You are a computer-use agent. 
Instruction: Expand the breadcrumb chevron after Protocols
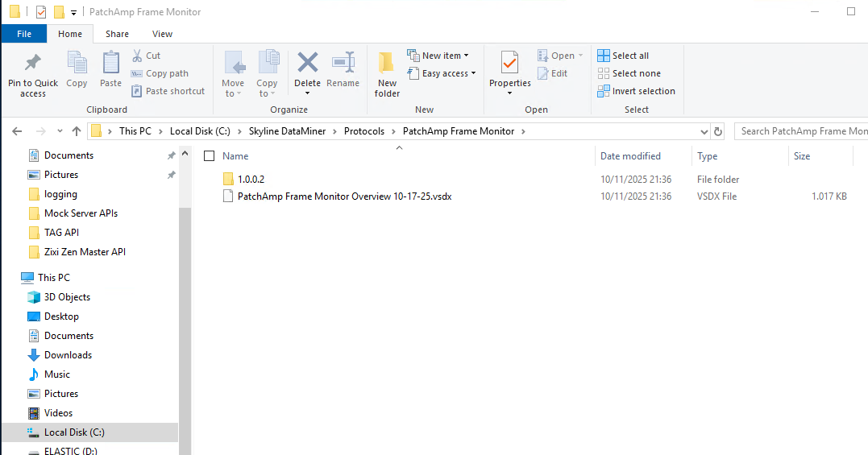[x=394, y=131]
